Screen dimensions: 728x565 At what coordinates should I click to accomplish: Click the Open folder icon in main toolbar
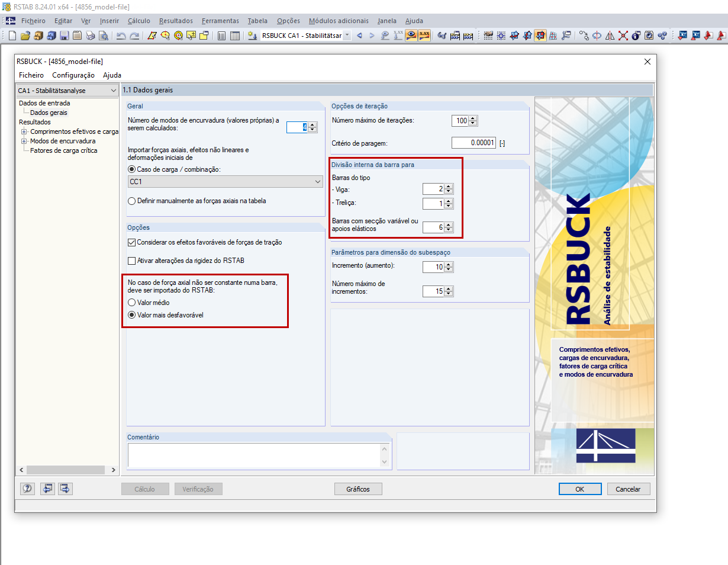click(x=25, y=36)
